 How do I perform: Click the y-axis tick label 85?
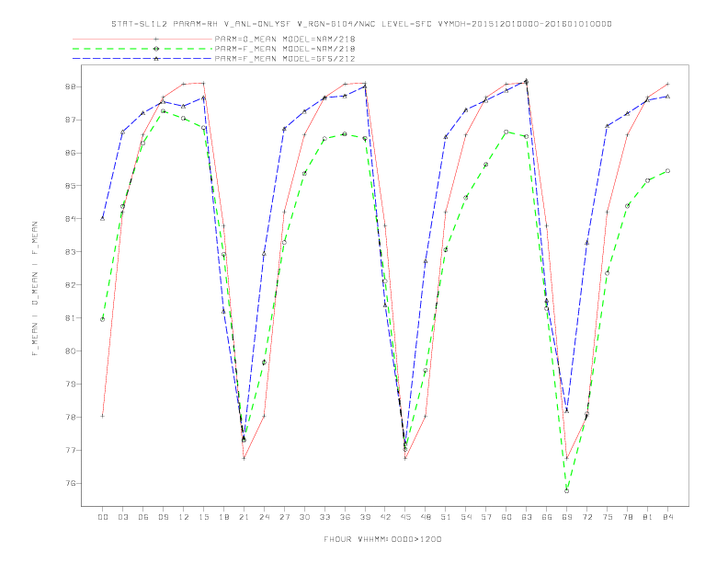point(69,186)
